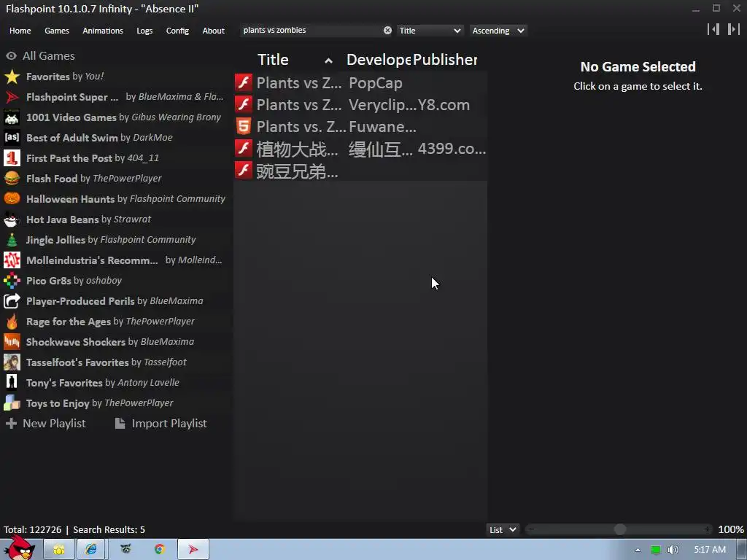Viewport: 747px width, 560px height.
Task: Click the Flashpoint Super playlist arrow icon
Action: point(12,97)
